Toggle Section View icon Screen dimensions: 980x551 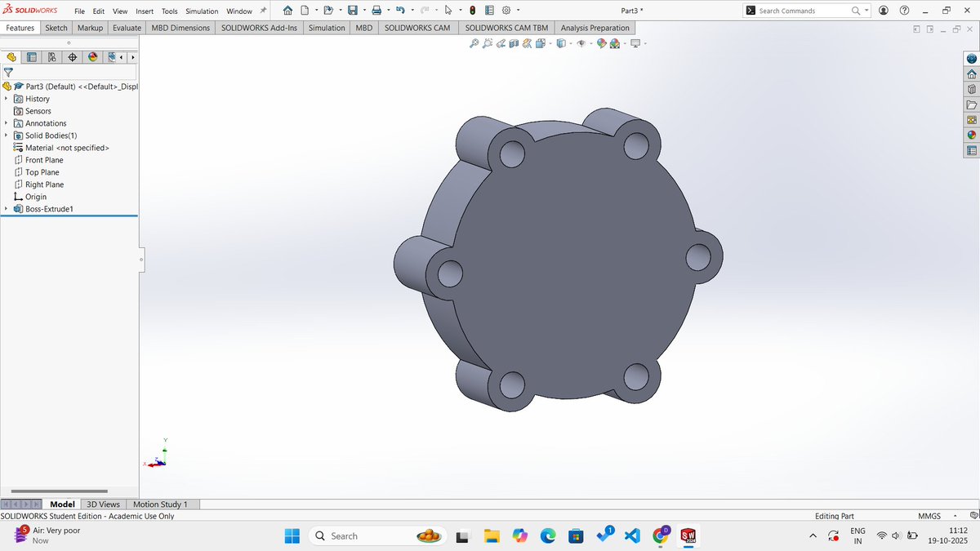pyautogui.click(x=514, y=43)
